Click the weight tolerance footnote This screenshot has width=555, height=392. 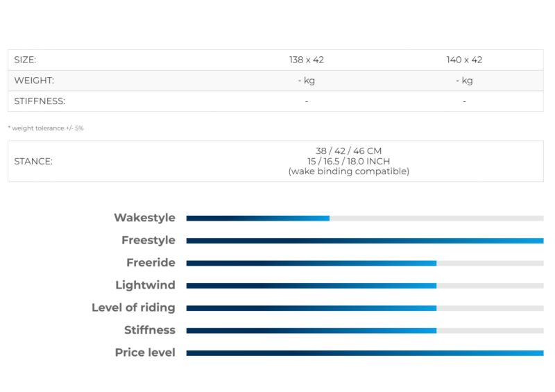46,128
